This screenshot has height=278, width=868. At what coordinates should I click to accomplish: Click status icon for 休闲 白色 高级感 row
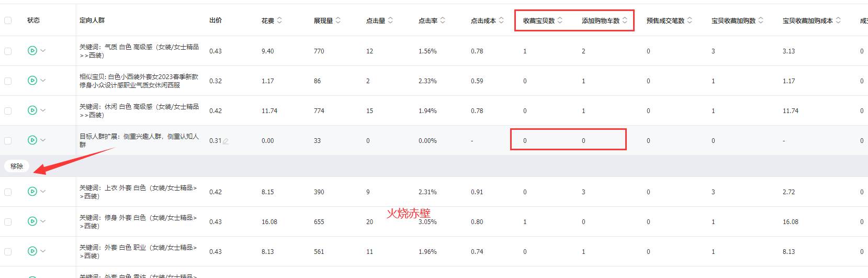32,110
